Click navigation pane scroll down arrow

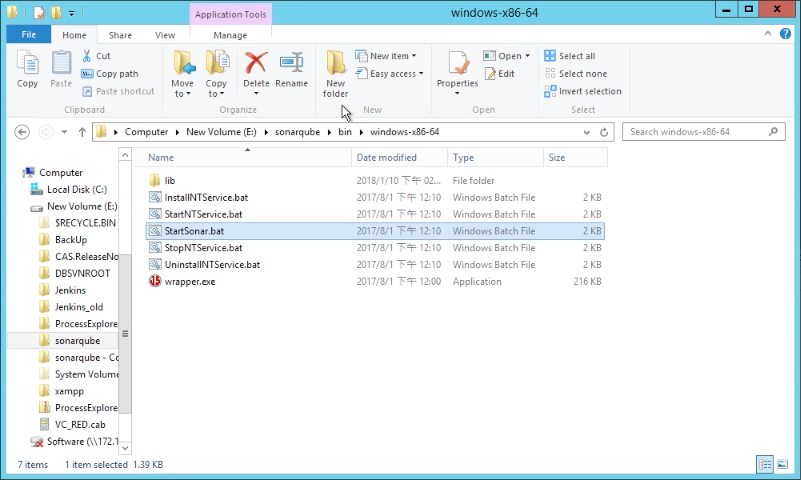(x=125, y=448)
